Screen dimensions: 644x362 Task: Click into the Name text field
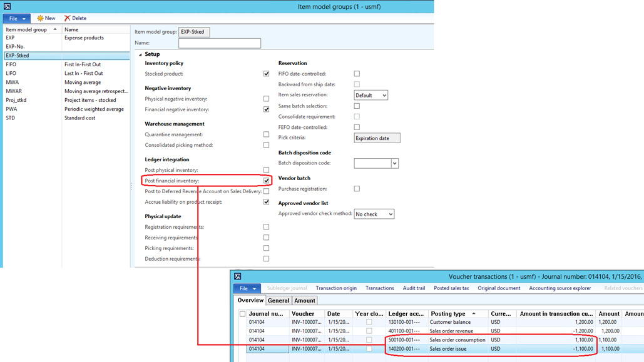point(219,44)
